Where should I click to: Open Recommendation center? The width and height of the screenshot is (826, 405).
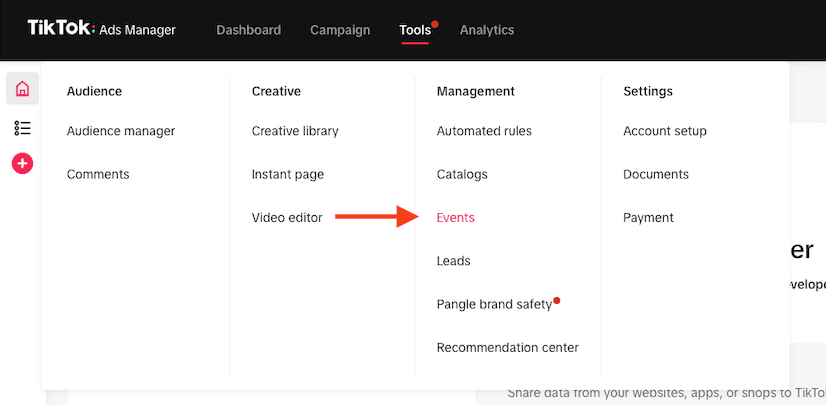[508, 348]
